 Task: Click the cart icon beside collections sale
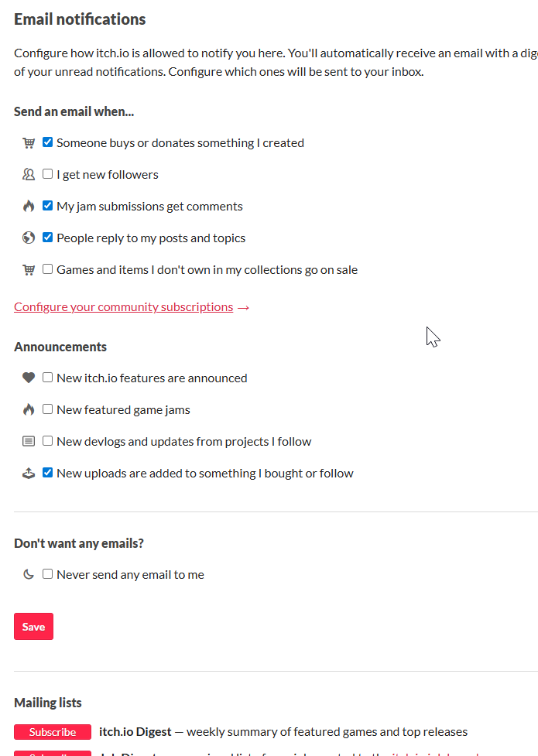tap(29, 269)
